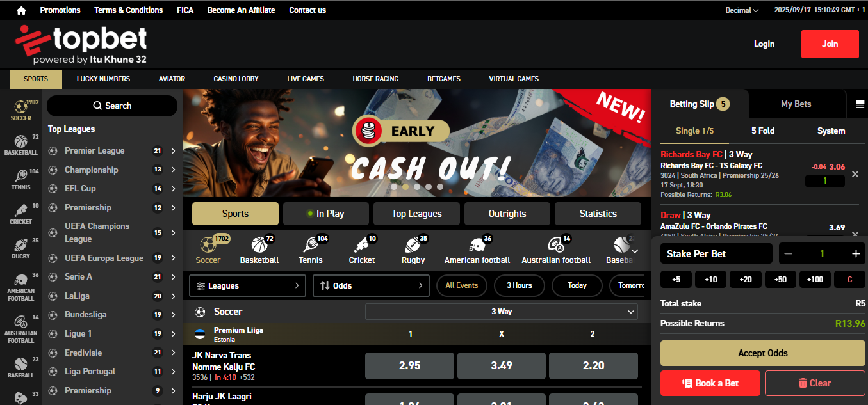
Task: Open the 3 Way market dropdown
Action: [x=502, y=311]
